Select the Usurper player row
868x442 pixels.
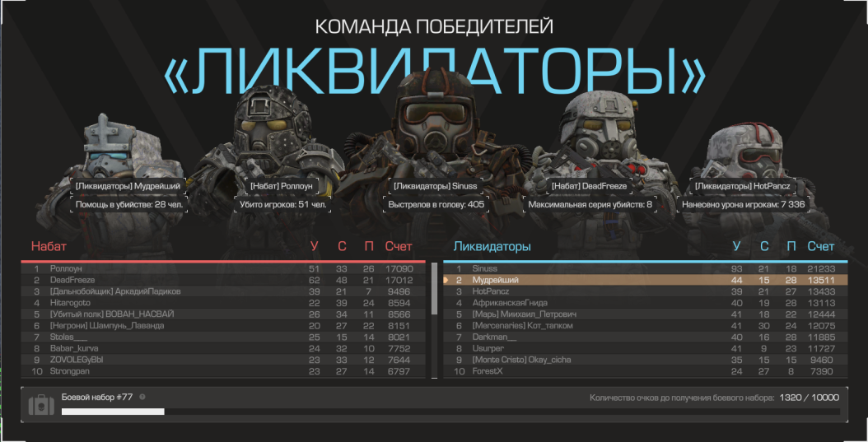click(646, 348)
